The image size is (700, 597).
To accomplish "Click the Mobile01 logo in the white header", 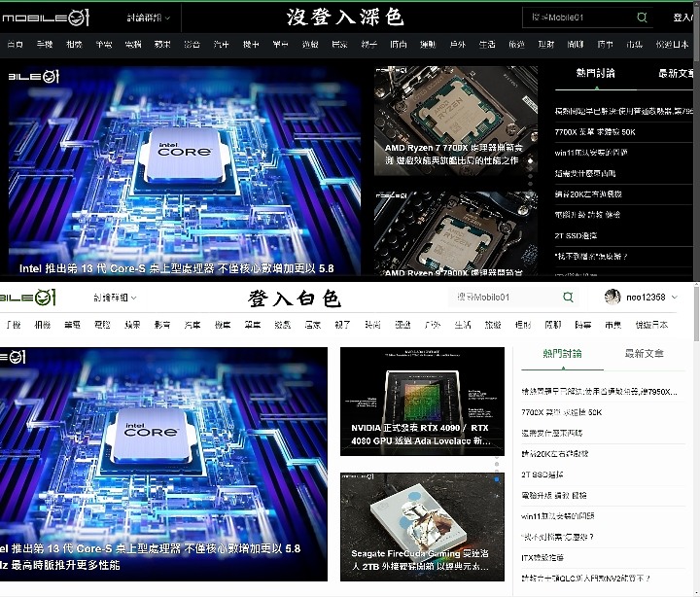I will point(27,298).
